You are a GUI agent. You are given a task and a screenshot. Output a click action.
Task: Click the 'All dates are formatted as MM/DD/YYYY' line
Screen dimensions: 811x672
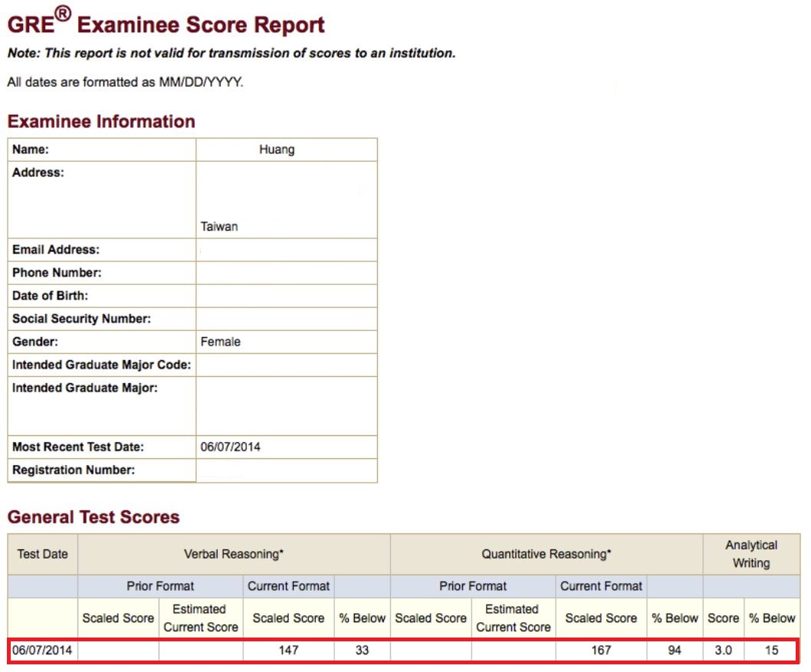coord(125,82)
